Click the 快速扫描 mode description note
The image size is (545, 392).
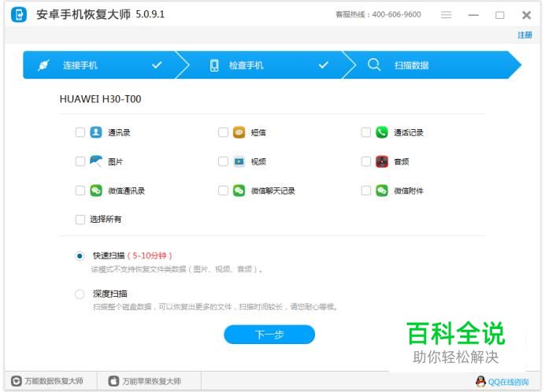(177, 269)
